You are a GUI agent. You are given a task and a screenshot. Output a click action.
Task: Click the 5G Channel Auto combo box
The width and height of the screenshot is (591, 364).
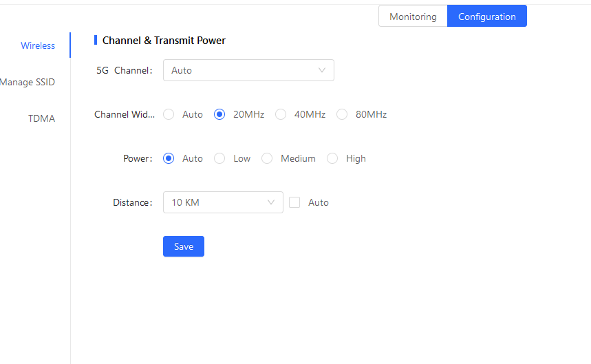point(248,70)
